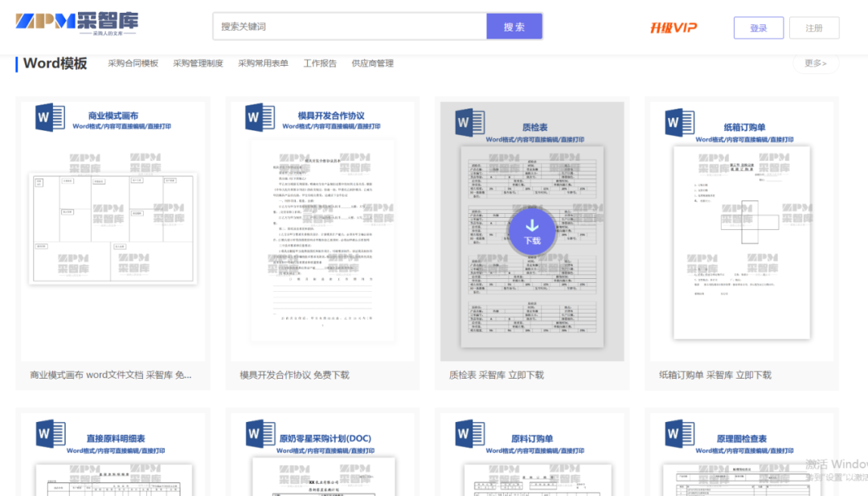Click the 登录 login button
868x496 pixels.
click(759, 27)
